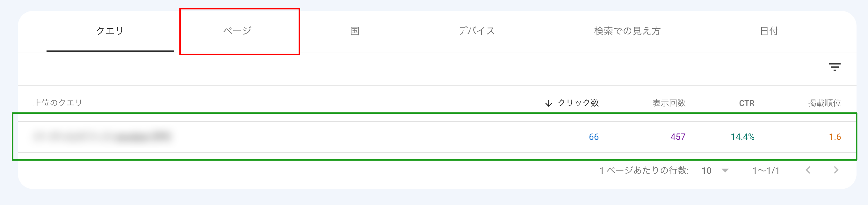
Task: Sort by 掲載順位 column header
Action: 824,103
